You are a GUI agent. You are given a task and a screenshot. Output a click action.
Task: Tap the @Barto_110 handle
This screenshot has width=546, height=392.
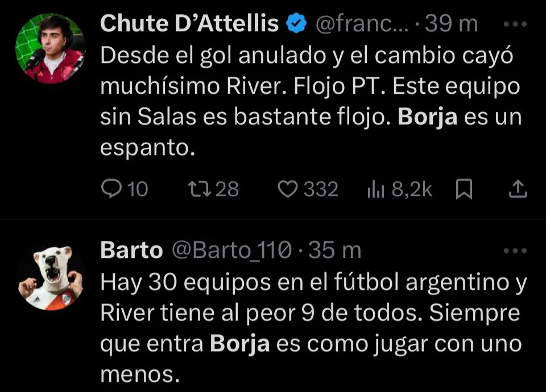point(232,251)
